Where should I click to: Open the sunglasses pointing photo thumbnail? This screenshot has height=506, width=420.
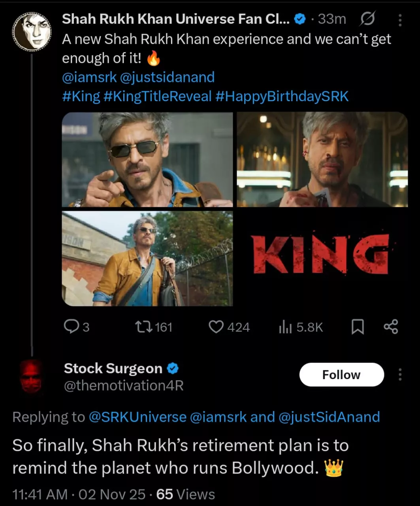pos(147,159)
